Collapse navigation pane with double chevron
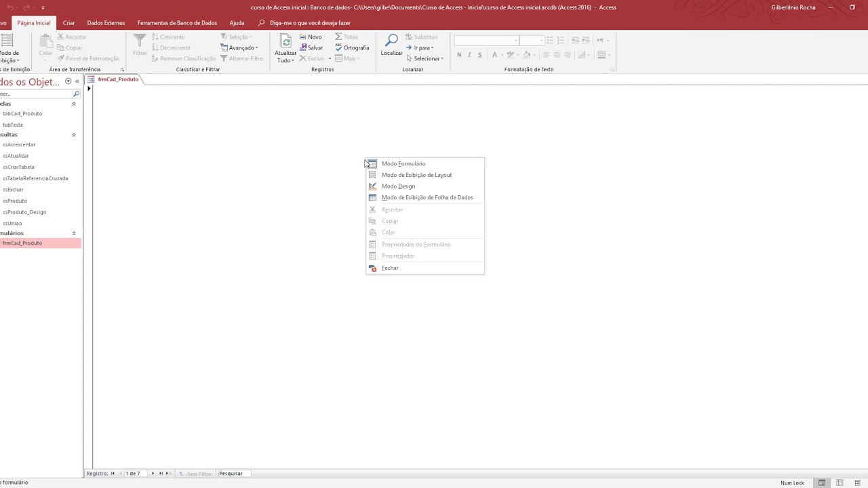 pyautogui.click(x=77, y=81)
